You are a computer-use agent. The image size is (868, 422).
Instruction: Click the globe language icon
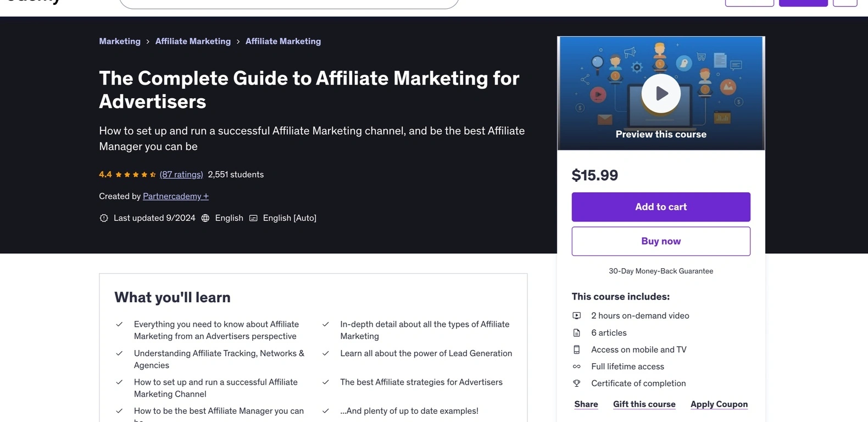pos(205,218)
